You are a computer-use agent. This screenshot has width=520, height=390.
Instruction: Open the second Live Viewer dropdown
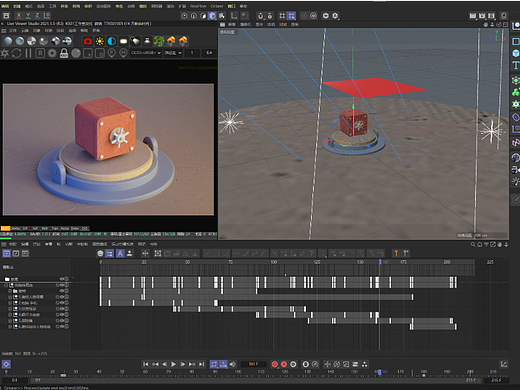[x=173, y=53]
